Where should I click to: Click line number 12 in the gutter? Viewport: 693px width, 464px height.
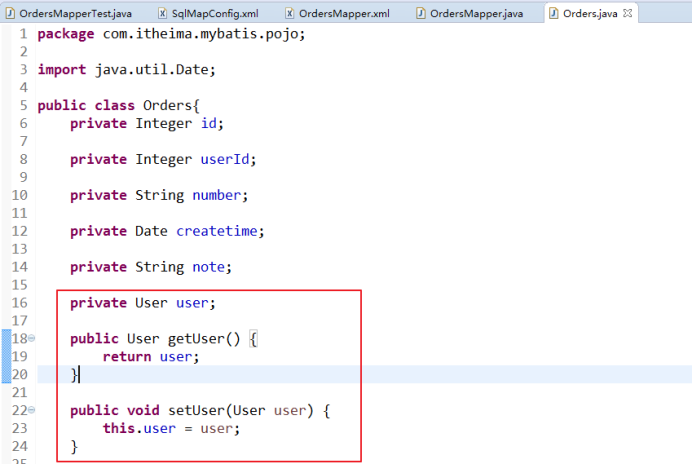19,231
